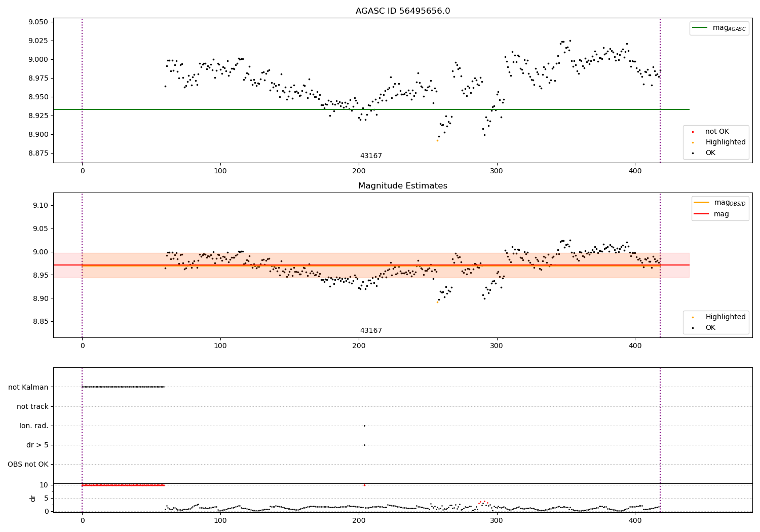Click the 5 tick on the dr axis
The image size is (760, 532).
pos(47,498)
